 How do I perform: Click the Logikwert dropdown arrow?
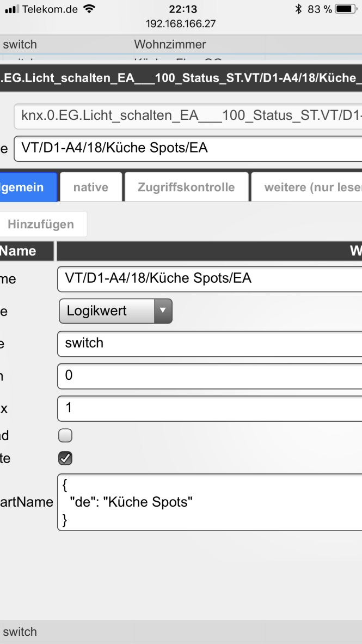pyautogui.click(x=163, y=311)
